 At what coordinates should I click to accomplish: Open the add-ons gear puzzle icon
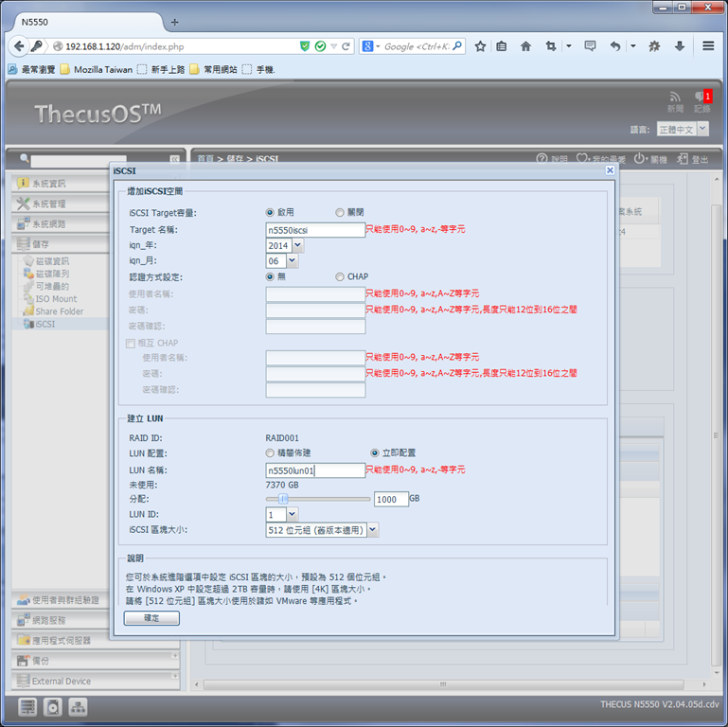[x=654, y=46]
